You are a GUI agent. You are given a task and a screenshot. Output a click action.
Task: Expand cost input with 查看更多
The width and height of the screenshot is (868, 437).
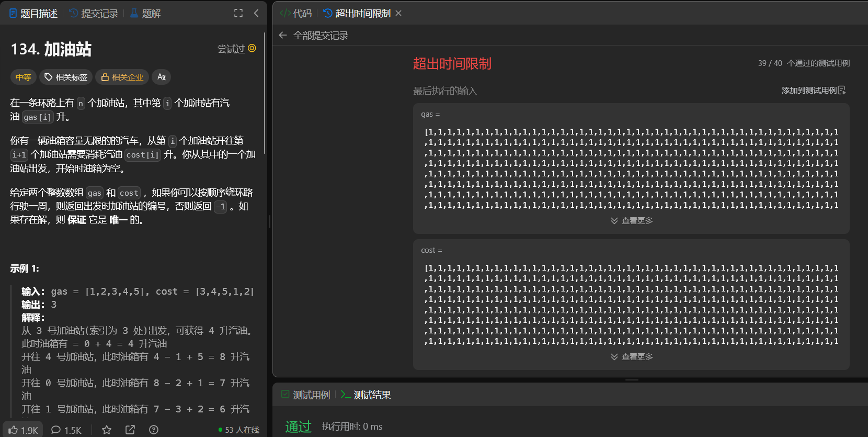[x=632, y=357]
